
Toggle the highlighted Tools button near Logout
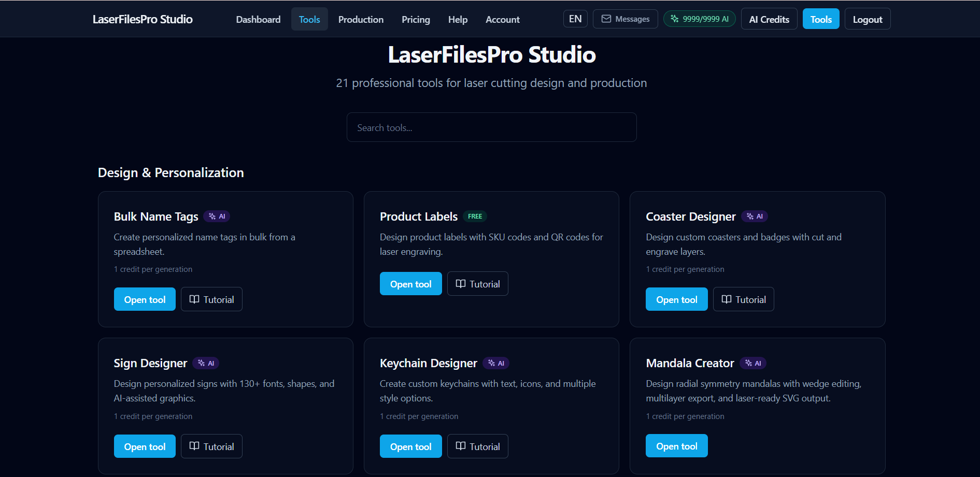point(820,19)
